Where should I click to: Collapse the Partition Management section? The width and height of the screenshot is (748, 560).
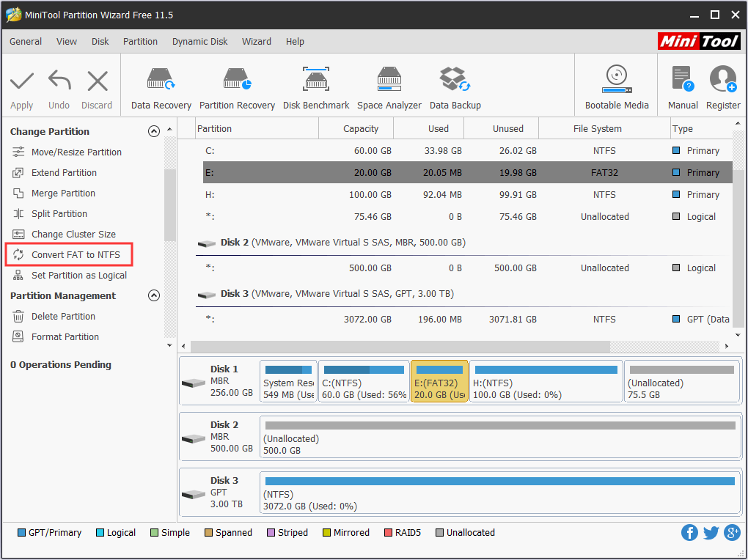154,295
